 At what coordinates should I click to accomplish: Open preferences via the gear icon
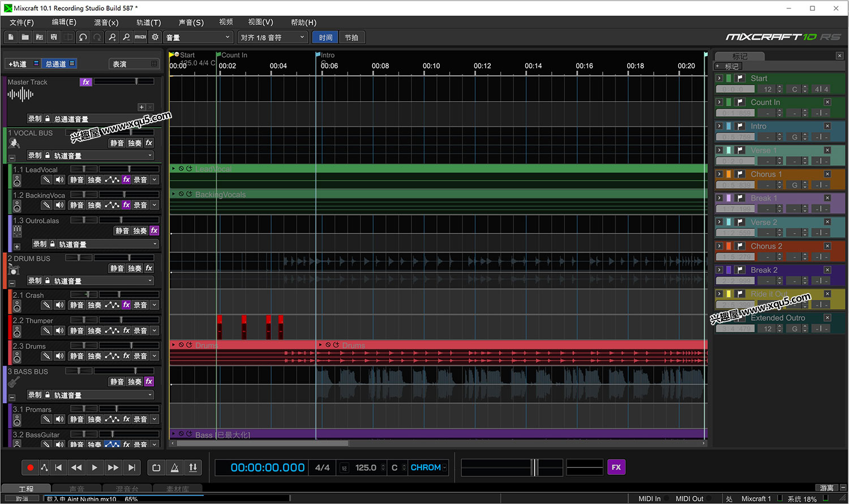pyautogui.click(x=155, y=37)
